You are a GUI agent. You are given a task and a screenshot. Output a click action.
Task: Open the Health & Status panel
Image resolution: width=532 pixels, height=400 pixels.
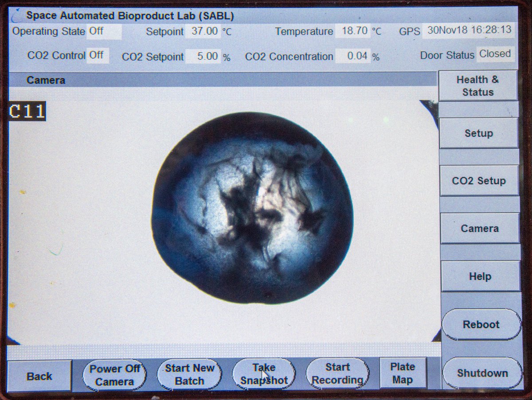tap(477, 86)
